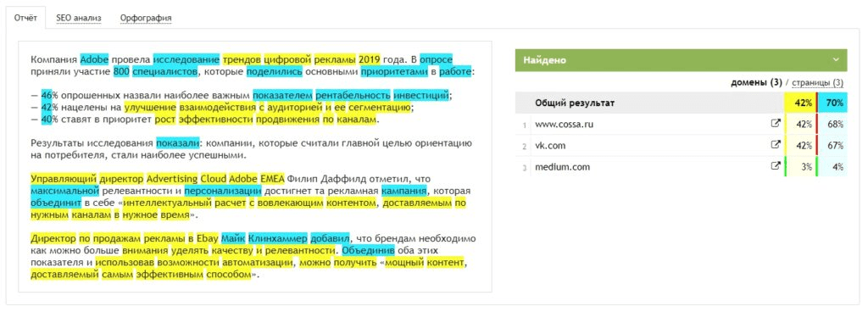Click the highlighted word сегментацию

(379, 108)
